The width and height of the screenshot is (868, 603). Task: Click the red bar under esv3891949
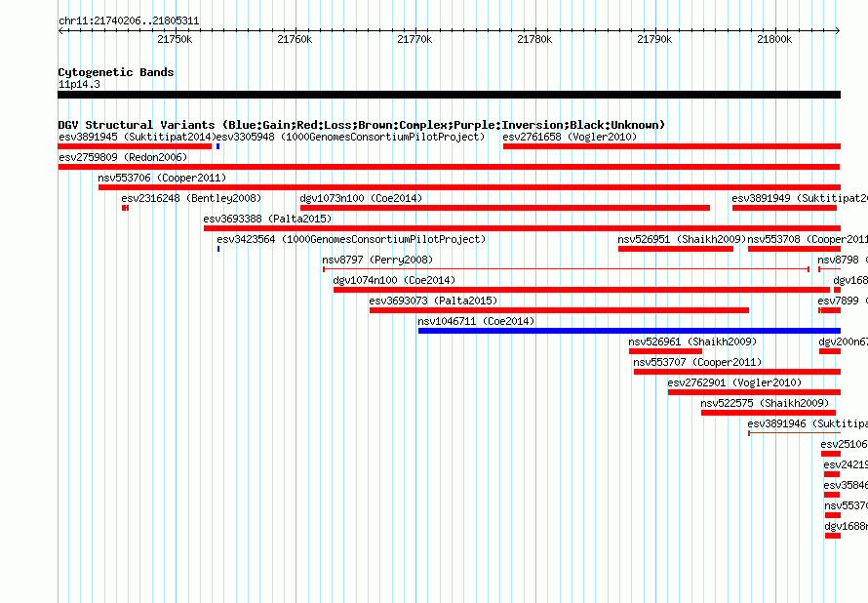[784, 208]
